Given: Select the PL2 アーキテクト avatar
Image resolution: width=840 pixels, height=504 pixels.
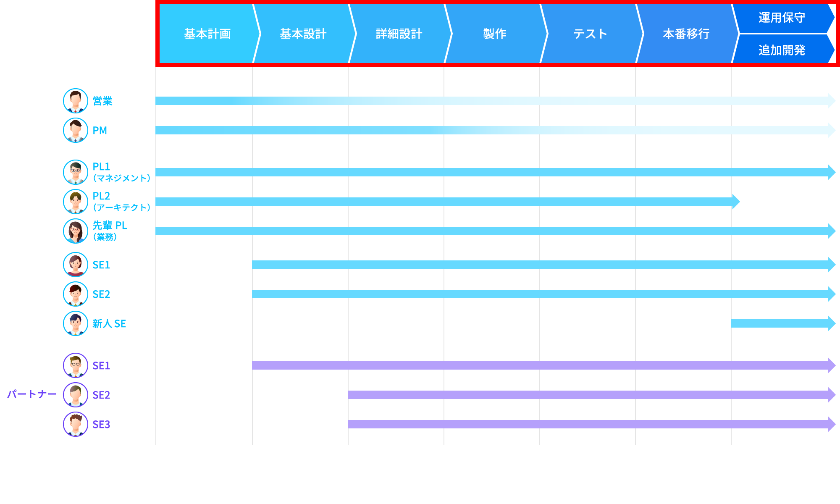Looking at the screenshot, I should 76,202.
